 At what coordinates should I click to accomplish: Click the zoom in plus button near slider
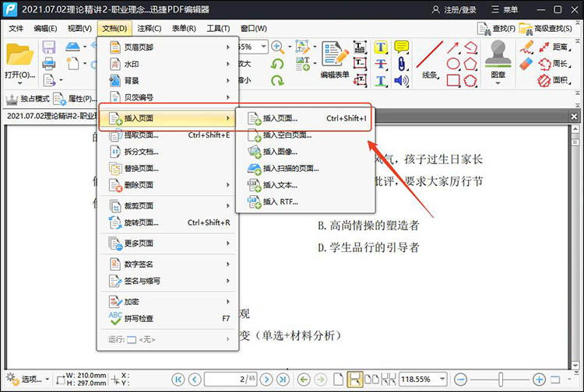click(539, 380)
